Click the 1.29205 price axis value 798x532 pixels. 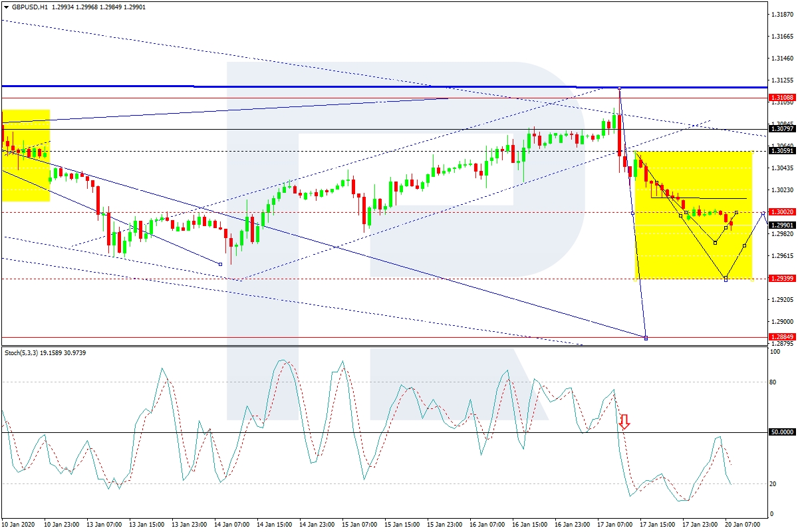[782, 300]
